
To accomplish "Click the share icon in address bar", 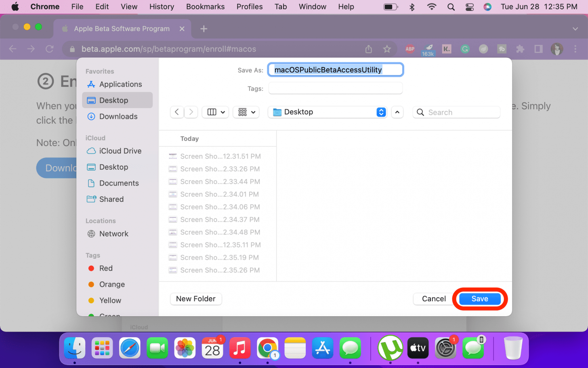I will (x=369, y=49).
